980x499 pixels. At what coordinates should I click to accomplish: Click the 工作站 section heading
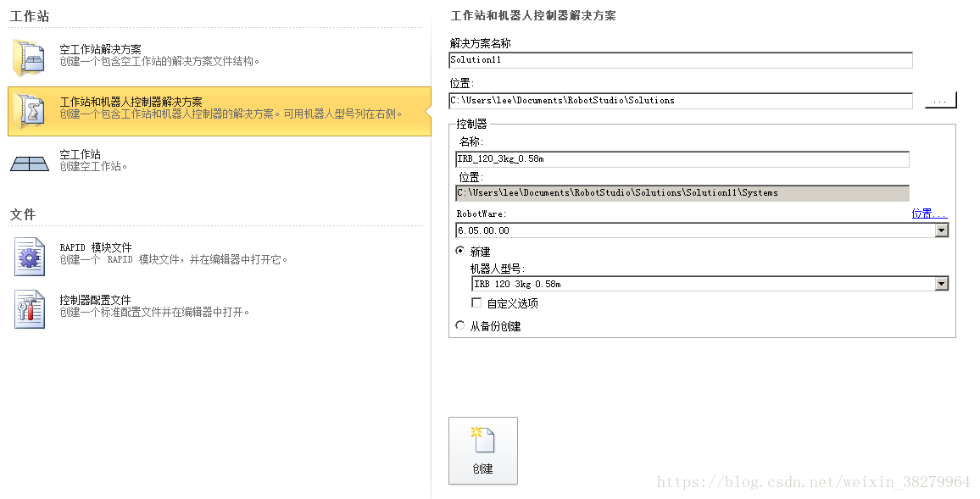coord(30,16)
